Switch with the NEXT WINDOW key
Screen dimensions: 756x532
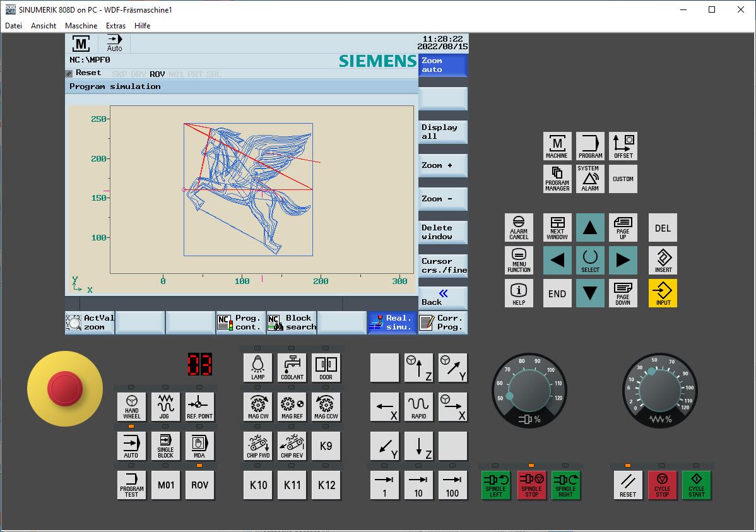[x=557, y=228]
